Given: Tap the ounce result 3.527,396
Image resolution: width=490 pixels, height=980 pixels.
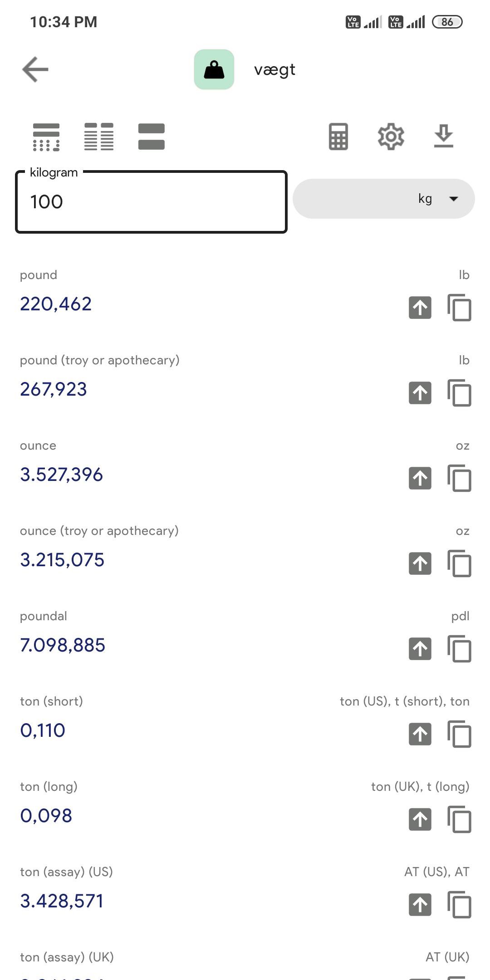Looking at the screenshot, I should click(62, 475).
